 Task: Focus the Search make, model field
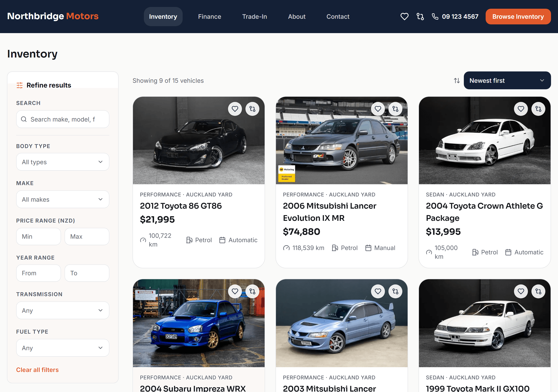point(63,119)
